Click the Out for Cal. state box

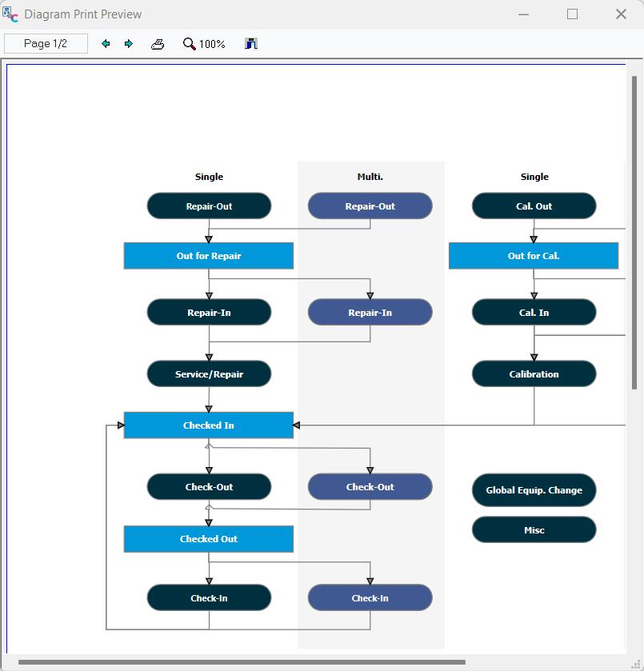[x=533, y=256]
